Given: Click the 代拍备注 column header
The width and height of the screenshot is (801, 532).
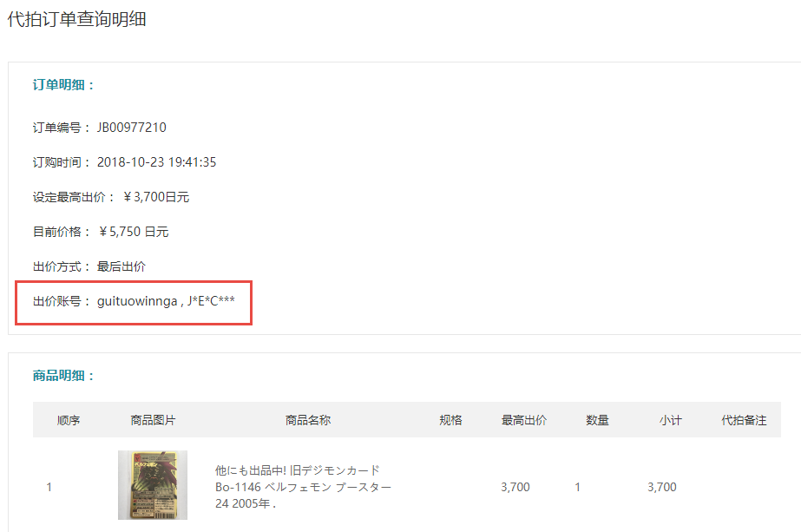Looking at the screenshot, I should tap(744, 420).
